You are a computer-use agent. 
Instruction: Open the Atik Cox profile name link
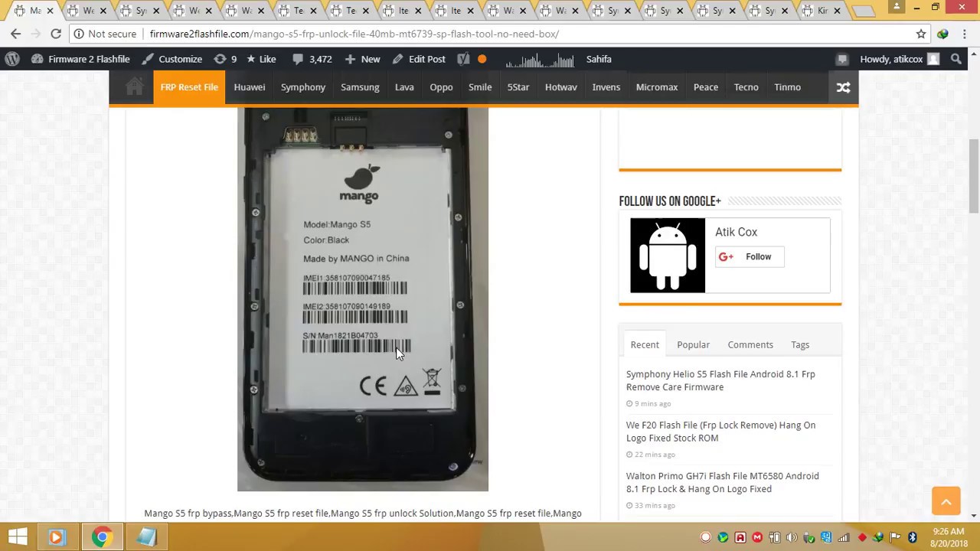click(x=737, y=232)
